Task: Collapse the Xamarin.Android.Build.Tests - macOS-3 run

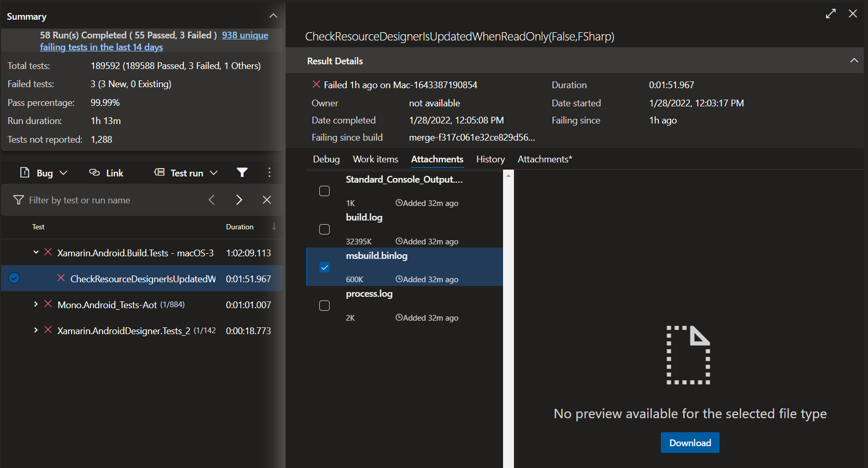Action: (36, 252)
